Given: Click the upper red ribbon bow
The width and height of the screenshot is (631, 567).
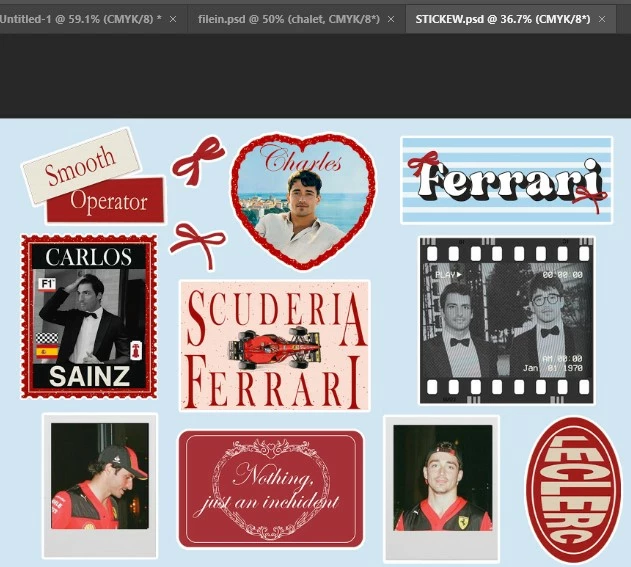Looking at the screenshot, I should coord(198,160).
